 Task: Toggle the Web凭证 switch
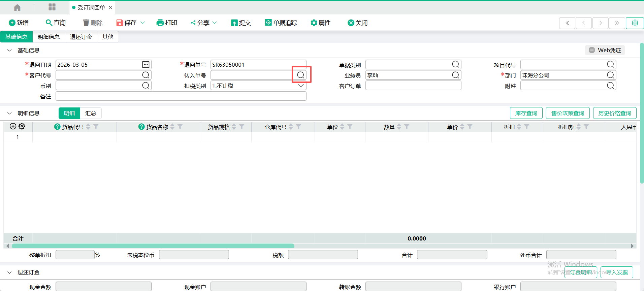tap(592, 50)
